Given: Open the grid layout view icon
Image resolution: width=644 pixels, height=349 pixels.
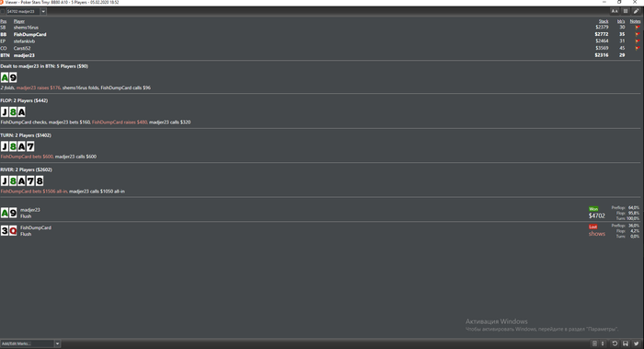Looking at the screenshot, I should coord(626,11).
